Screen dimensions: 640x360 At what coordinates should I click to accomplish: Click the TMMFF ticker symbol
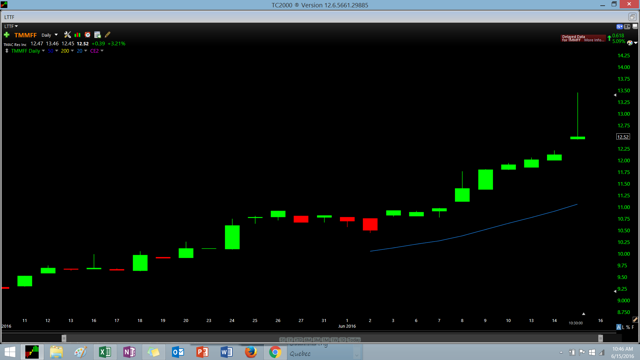click(25, 35)
